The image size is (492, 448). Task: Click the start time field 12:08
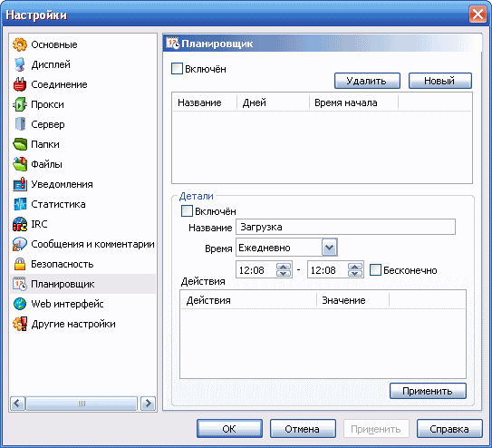(x=256, y=270)
